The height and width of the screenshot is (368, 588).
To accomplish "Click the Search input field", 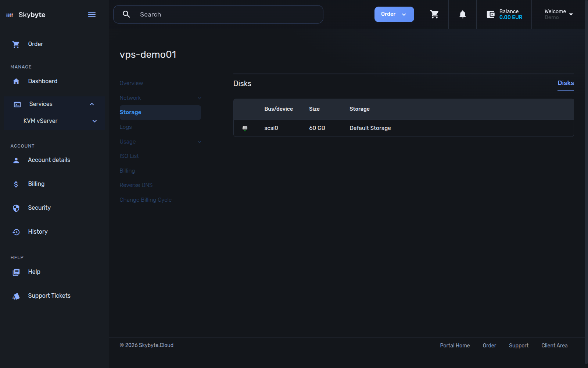I will point(218,14).
